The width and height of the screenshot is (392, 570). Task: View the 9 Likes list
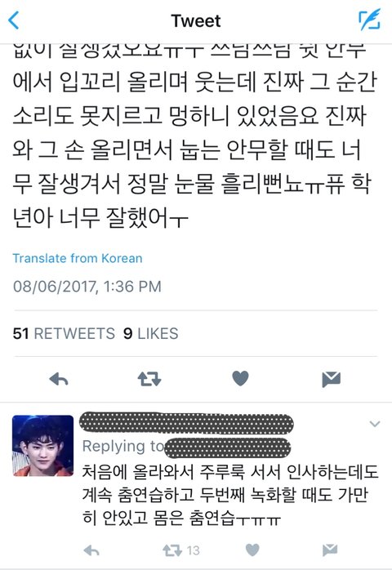[150, 333]
